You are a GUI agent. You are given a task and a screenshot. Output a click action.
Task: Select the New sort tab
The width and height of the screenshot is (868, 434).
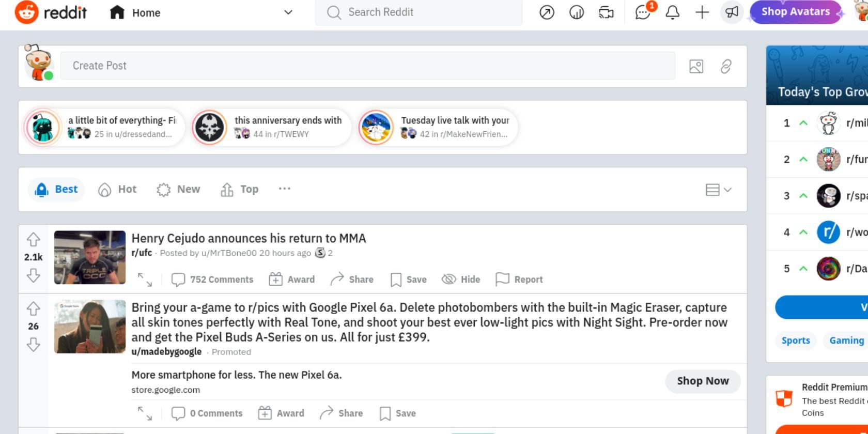[178, 190]
